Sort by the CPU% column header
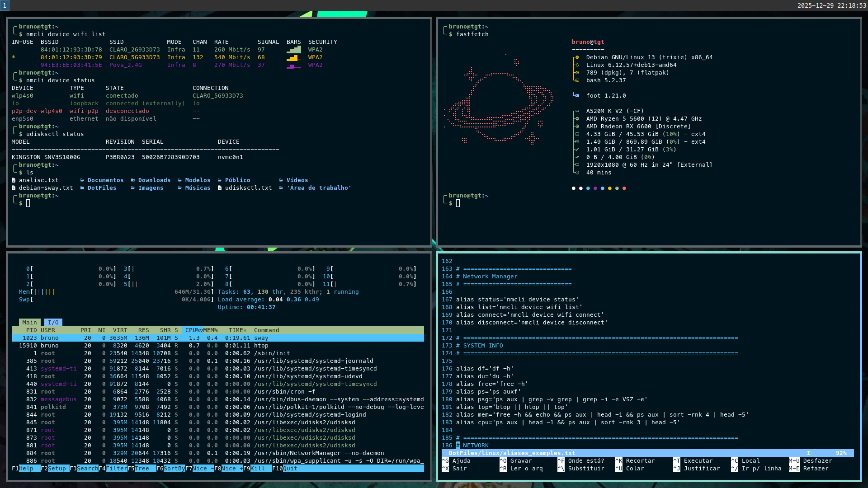868x488 pixels. [192, 330]
